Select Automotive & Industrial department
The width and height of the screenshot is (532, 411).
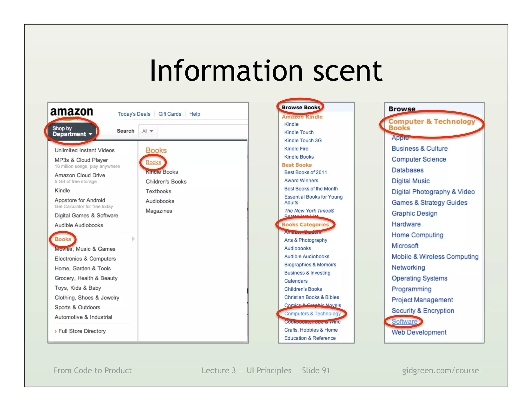click(83, 317)
